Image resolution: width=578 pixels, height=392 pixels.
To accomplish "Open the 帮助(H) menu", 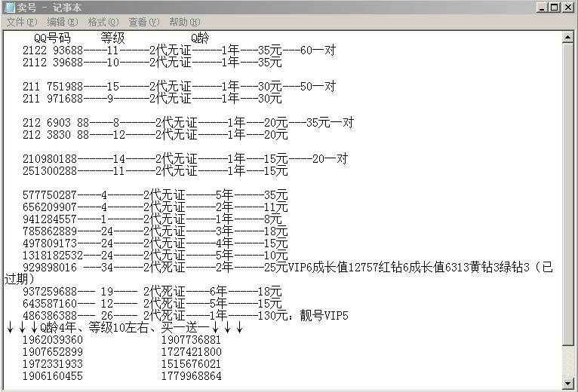I will (184, 22).
